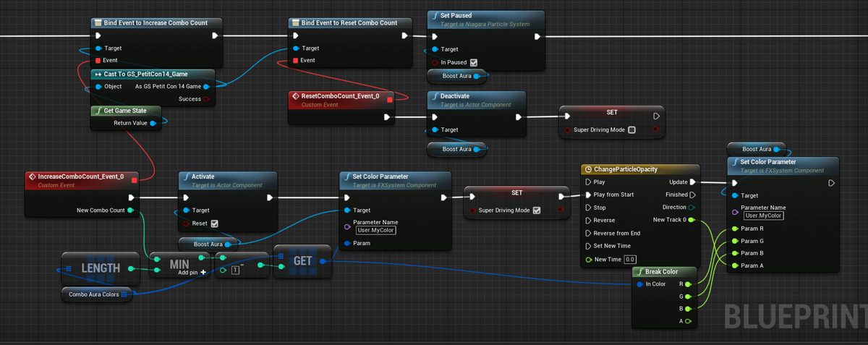Click the Break Color A output pin
This screenshot has height=345, width=868.
688,320
